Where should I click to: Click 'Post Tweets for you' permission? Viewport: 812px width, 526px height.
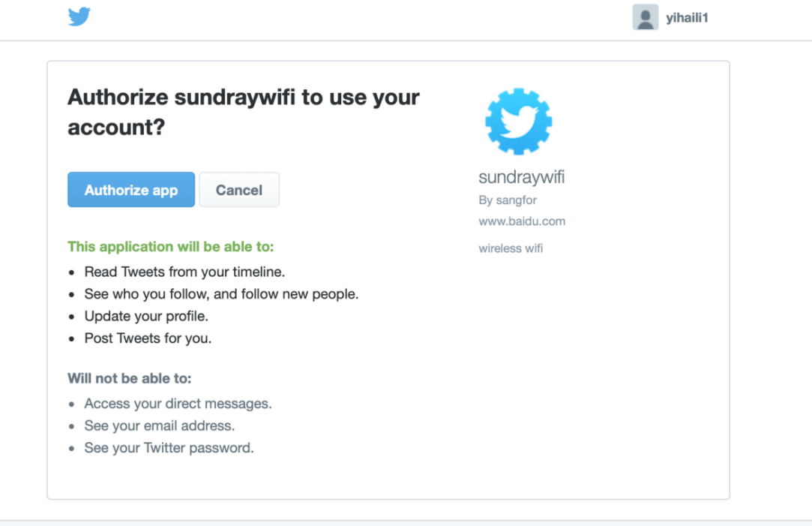click(x=148, y=338)
